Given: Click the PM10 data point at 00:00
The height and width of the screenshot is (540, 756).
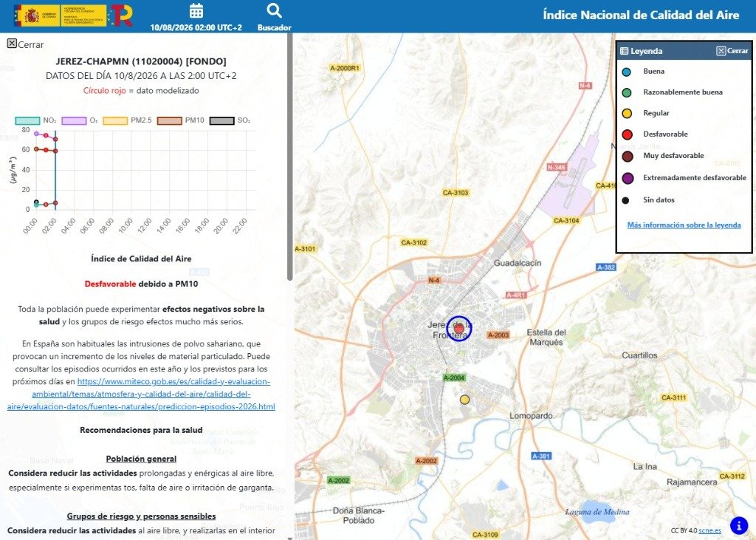Looking at the screenshot, I should click(36, 149).
